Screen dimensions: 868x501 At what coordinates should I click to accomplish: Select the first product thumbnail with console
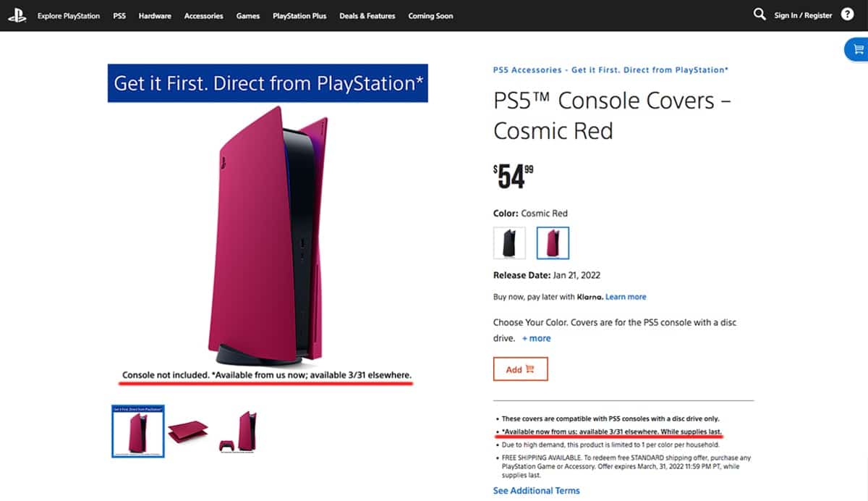(137, 431)
